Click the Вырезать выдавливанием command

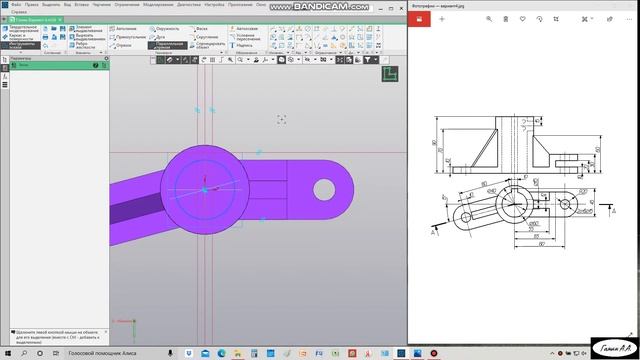pos(87,37)
